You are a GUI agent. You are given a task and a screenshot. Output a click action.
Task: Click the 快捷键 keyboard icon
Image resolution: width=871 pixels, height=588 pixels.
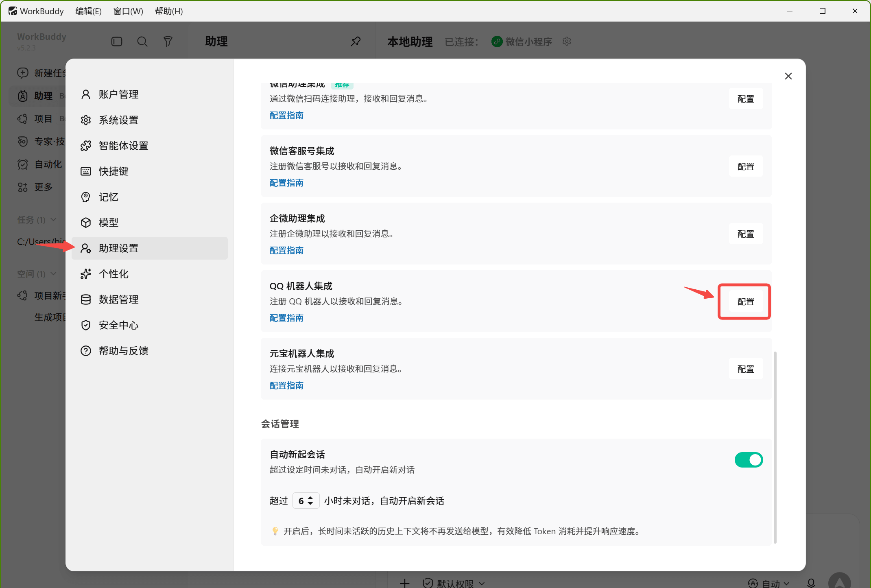pos(86,171)
